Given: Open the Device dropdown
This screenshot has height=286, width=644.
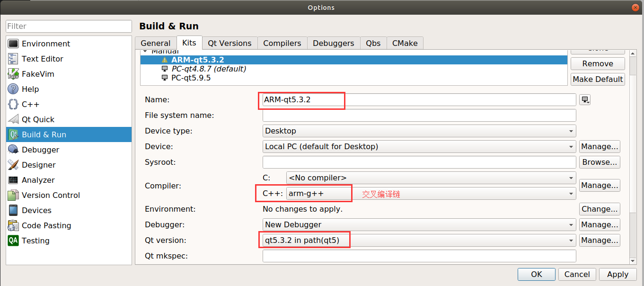Looking at the screenshot, I should pos(419,146).
